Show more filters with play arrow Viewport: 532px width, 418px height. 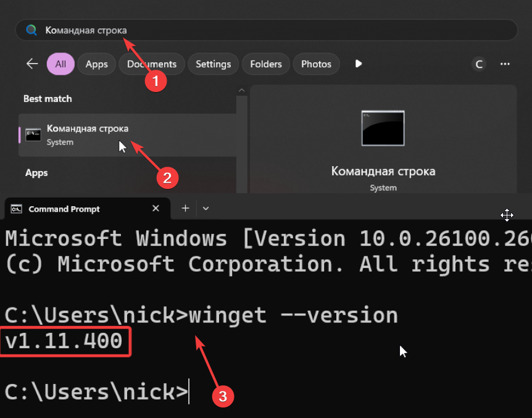tap(359, 64)
